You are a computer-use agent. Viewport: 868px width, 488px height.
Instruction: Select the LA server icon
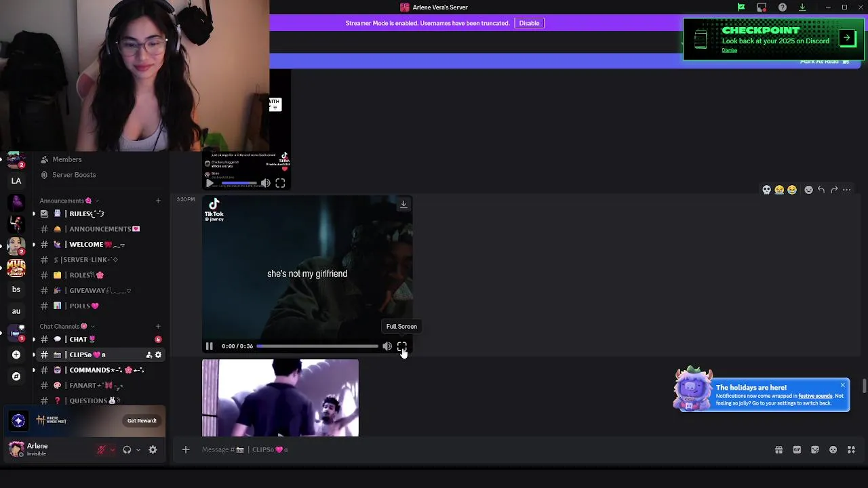[16, 181]
